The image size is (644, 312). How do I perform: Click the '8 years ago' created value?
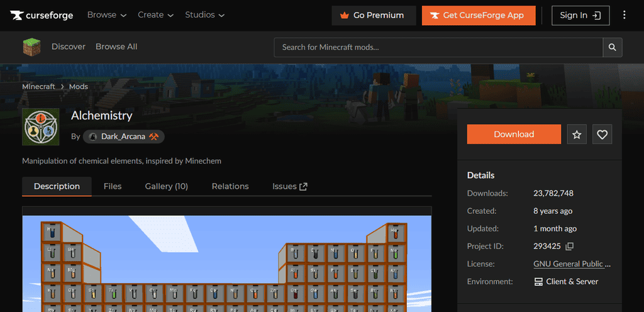point(552,211)
